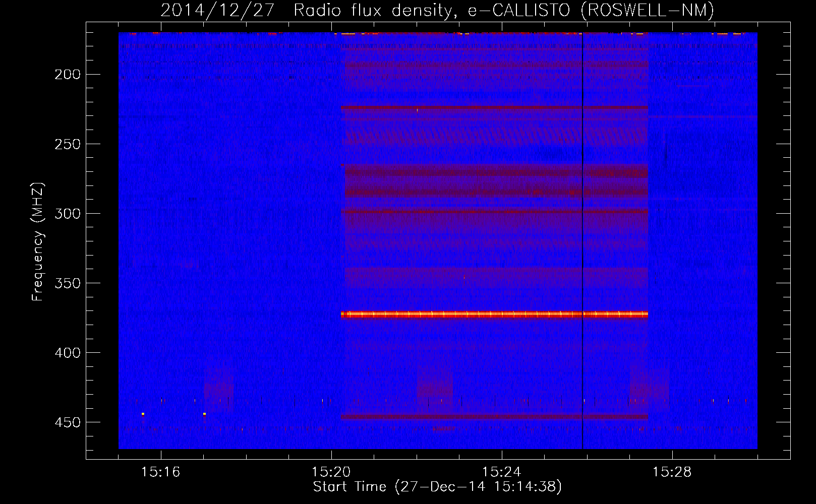Click the 350 frequency tick label

[x=67, y=283]
